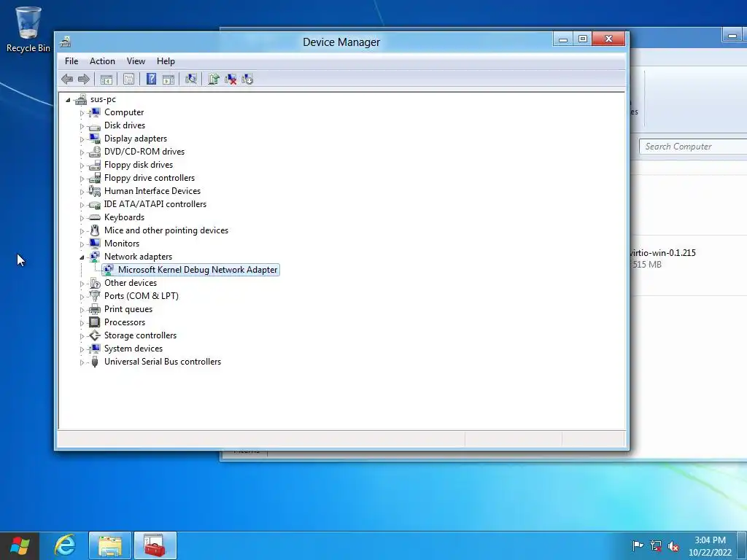
Task: Expand the DVD/CD-ROM drives node
Action: pyautogui.click(x=82, y=152)
